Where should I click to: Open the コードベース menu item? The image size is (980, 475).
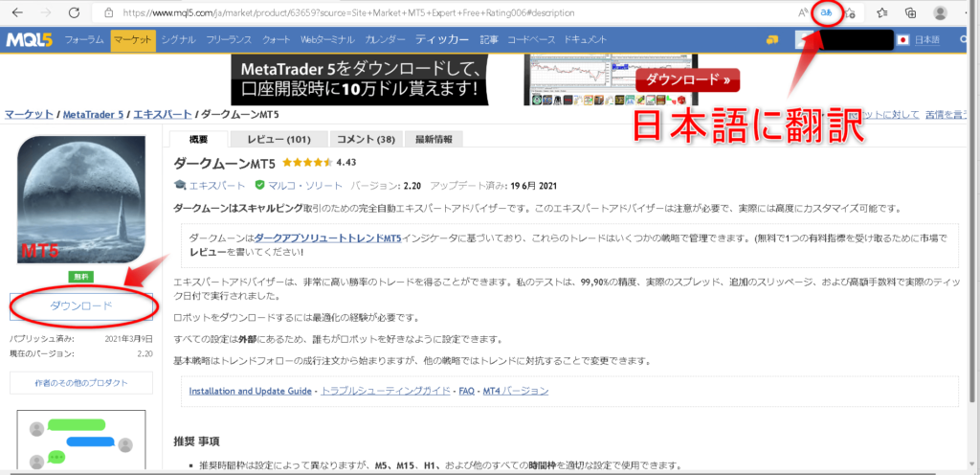[x=530, y=40]
